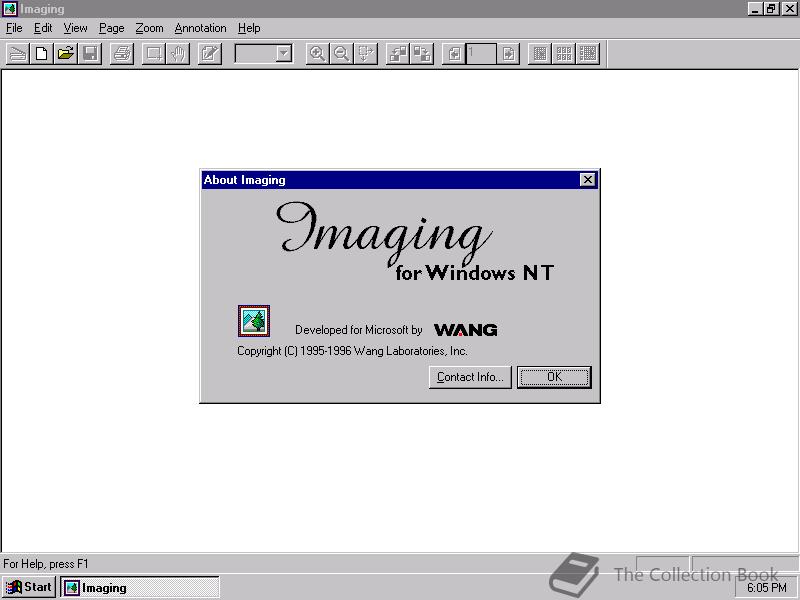Select the Zoom to Selection rectangle tool
The image size is (800, 600).
(154, 54)
